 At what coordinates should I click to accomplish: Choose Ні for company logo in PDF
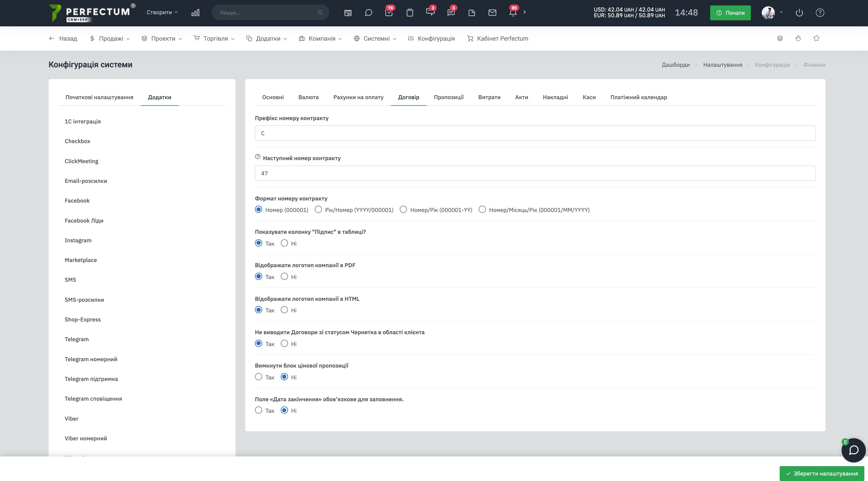pyautogui.click(x=284, y=277)
